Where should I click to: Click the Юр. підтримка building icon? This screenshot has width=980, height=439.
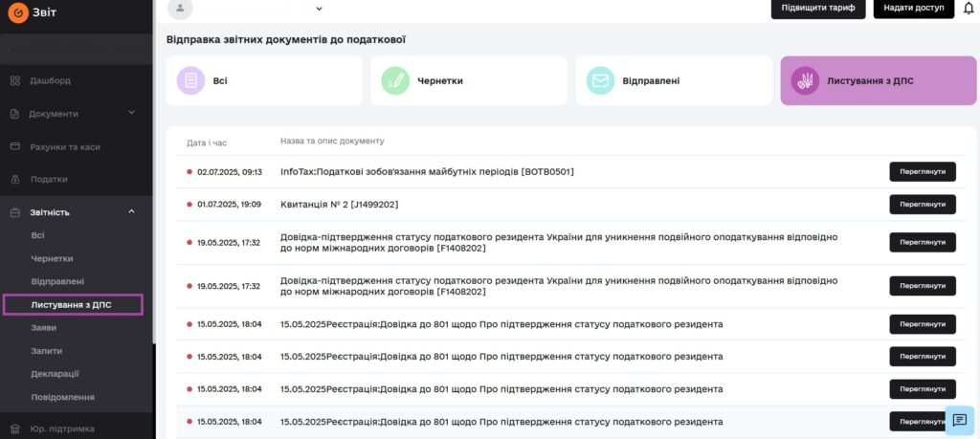coord(15,429)
